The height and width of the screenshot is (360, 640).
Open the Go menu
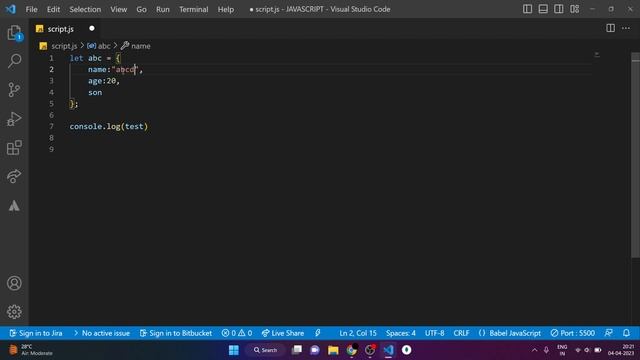tap(141, 9)
